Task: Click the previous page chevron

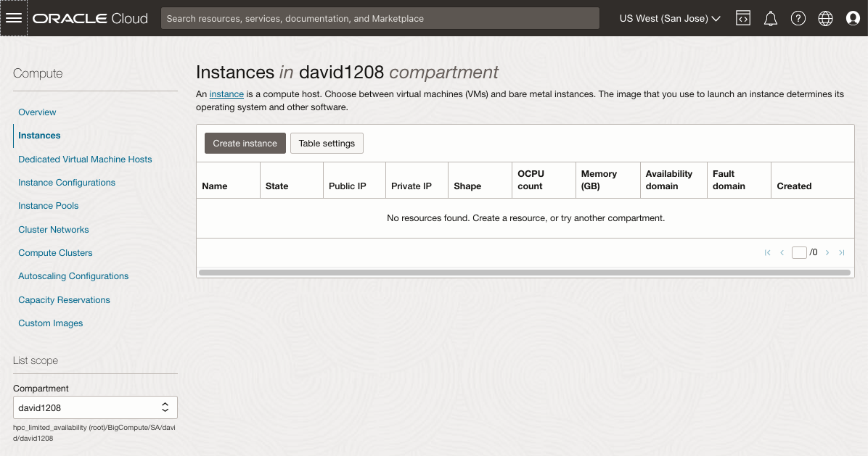Action: pyautogui.click(x=782, y=253)
